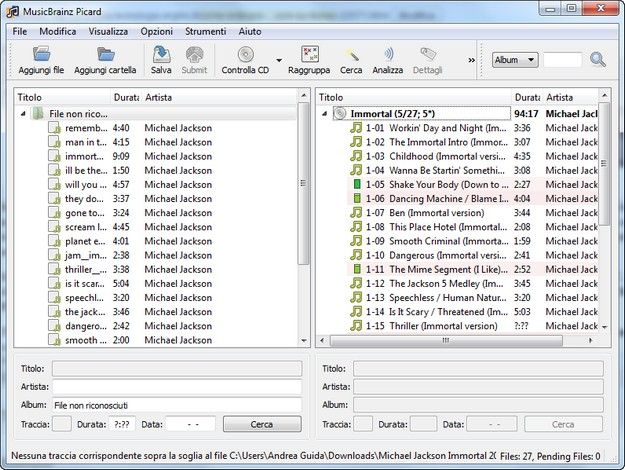Open the Visualizza menu
The image size is (625, 470).
pyautogui.click(x=108, y=31)
